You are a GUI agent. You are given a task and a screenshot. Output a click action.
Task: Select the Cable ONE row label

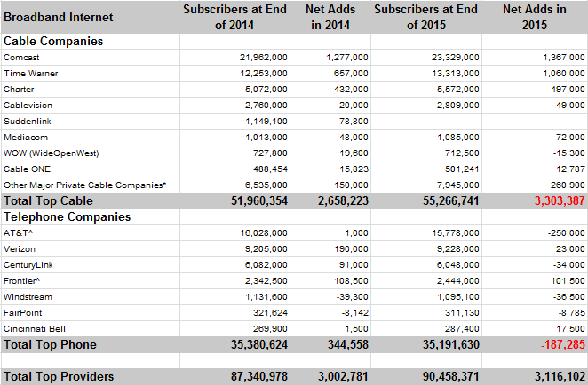(27, 169)
